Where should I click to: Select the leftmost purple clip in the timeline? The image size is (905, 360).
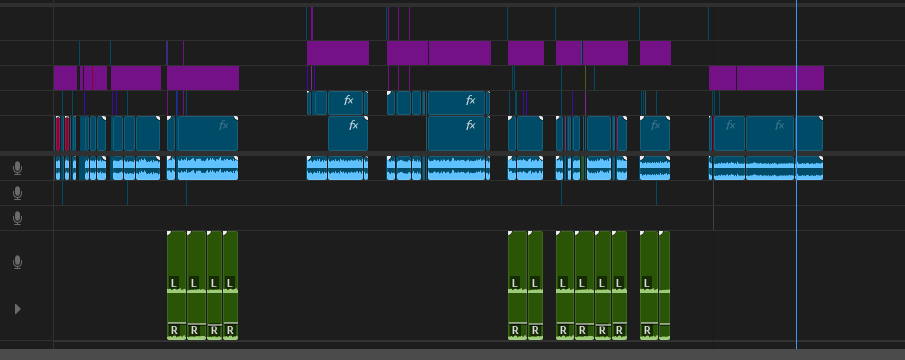pyautogui.click(x=65, y=78)
